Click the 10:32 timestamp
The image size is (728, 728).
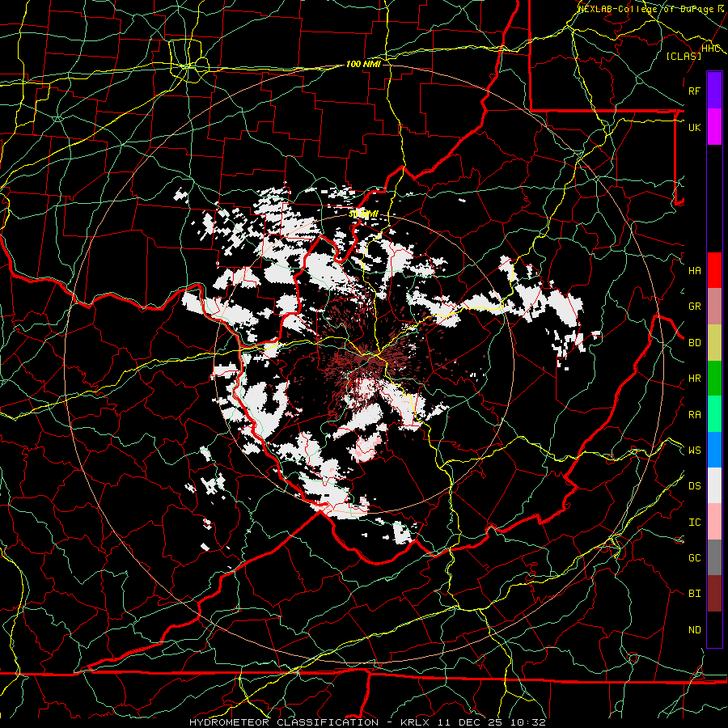527,722
